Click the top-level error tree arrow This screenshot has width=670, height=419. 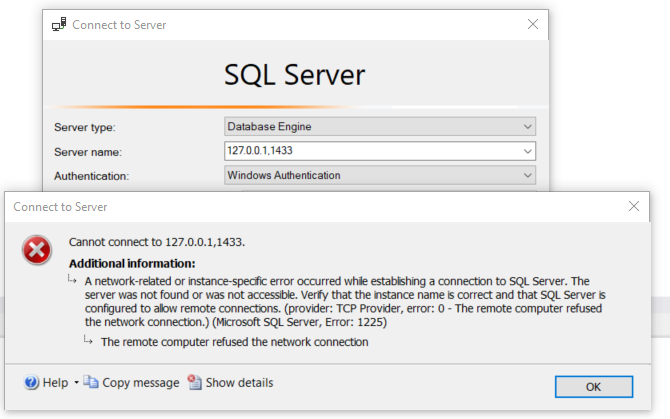tap(72, 279)
